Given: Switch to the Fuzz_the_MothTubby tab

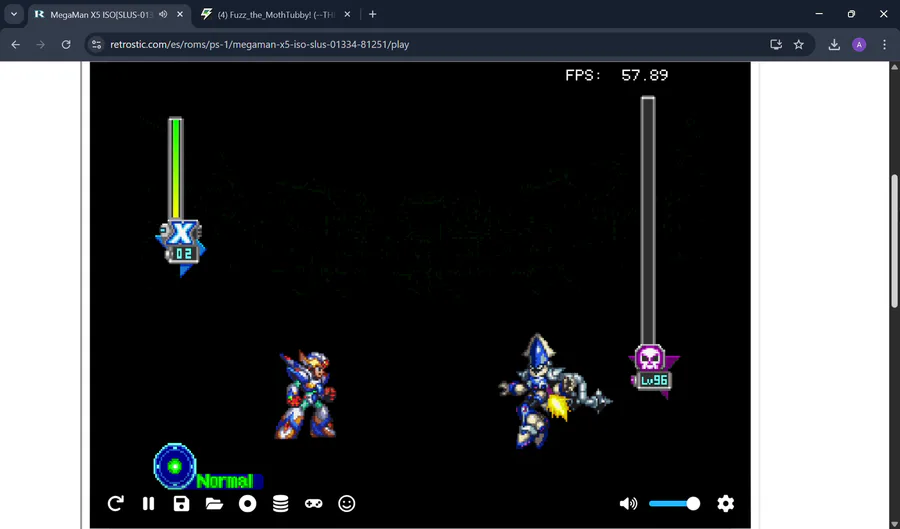Looking at the screenshot, I should pyautogui.click(x=276, y=14).
